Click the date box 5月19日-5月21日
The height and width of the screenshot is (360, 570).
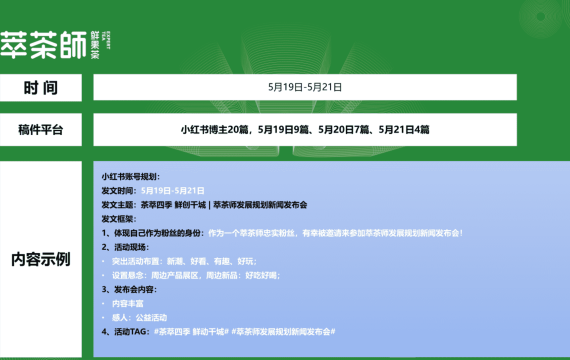point(305,87)
